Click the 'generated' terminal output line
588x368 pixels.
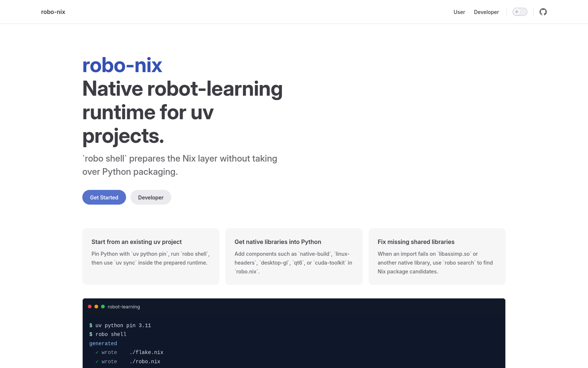(103, 343)
